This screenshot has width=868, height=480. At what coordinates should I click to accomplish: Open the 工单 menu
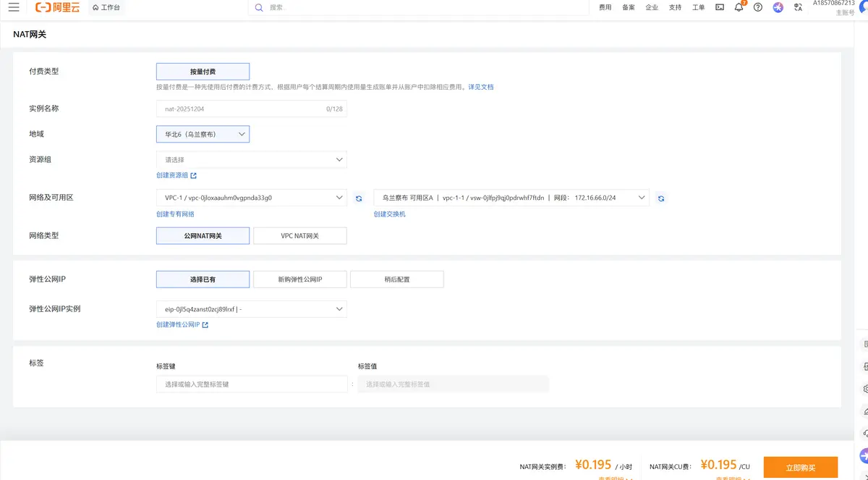[698, 7]
